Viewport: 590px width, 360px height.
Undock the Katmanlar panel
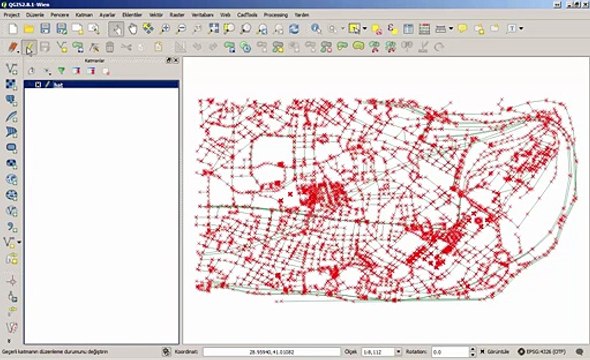click(169, 60)
